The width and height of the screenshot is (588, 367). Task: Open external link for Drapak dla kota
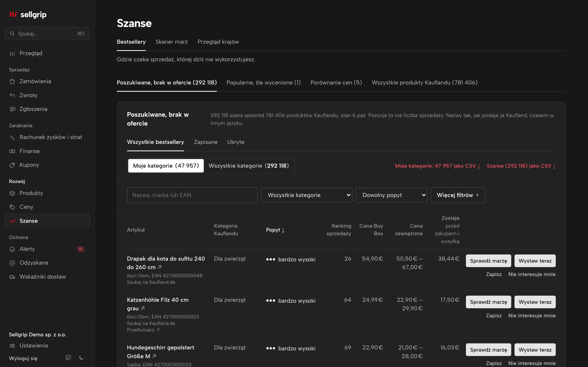(x=160, y=267)
